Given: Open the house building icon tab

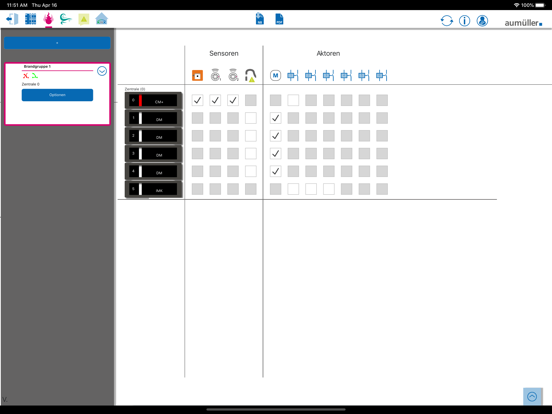Looking at the screenshot, I should pos(101,19).
